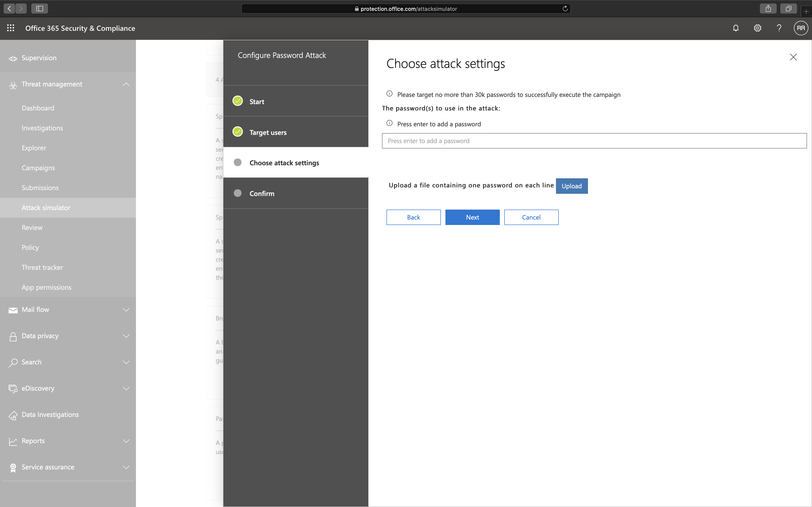Click the Upload button
812x507 pixels.
[x=571, y=186]
